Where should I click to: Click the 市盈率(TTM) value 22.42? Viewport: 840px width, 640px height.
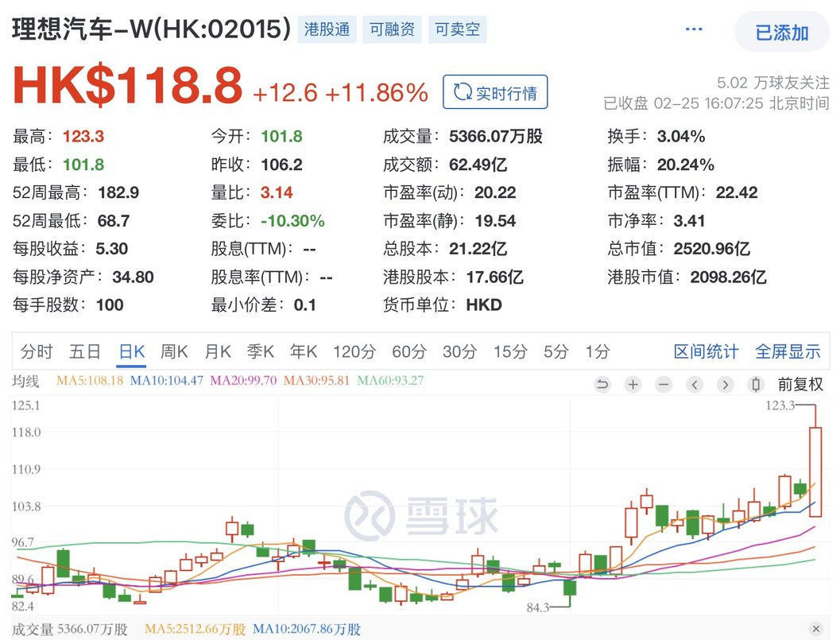point(737,192)
